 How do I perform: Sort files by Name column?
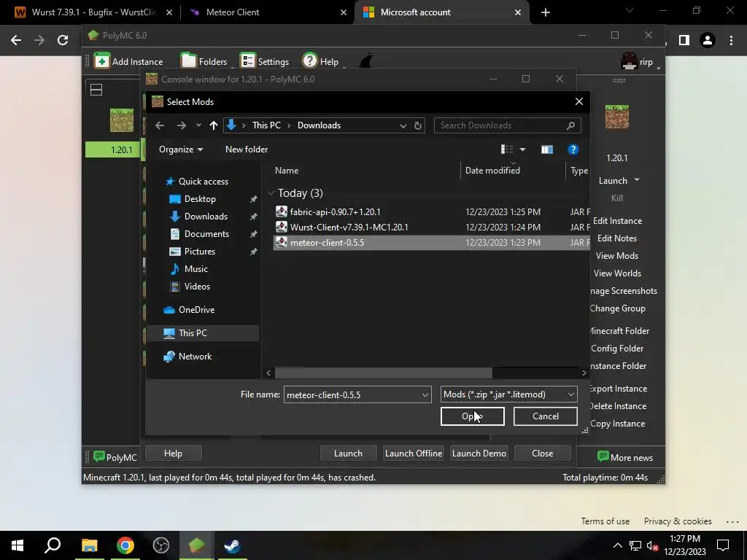[x=287, y=171]
